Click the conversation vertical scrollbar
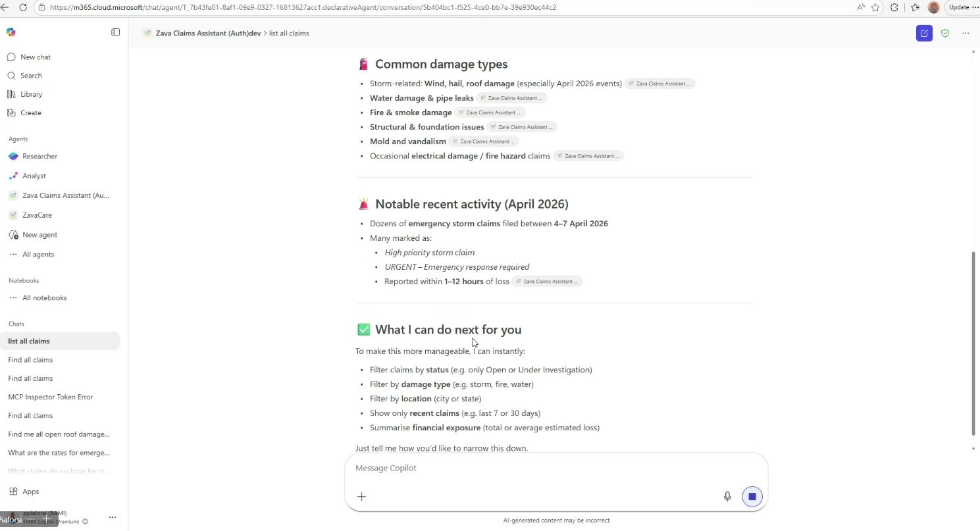 click(974, 342)
